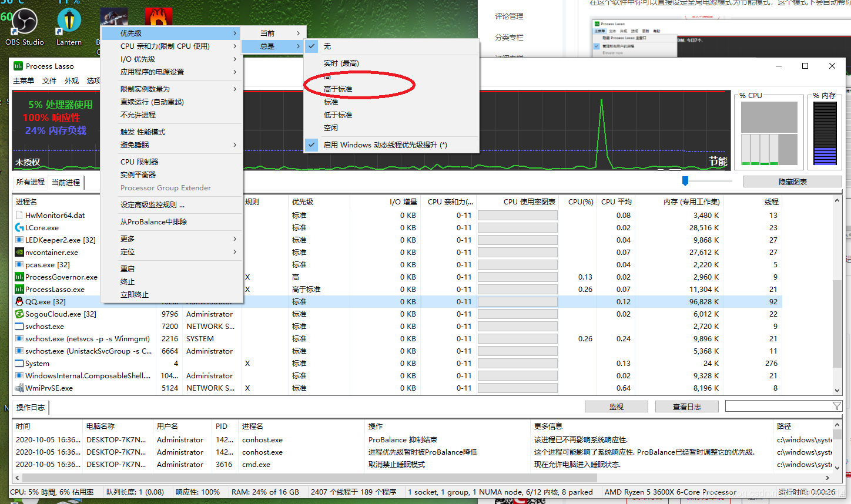Screen dimensions: 851x504
Task: Select the 操作日志 tab
Action: [31, 408]
